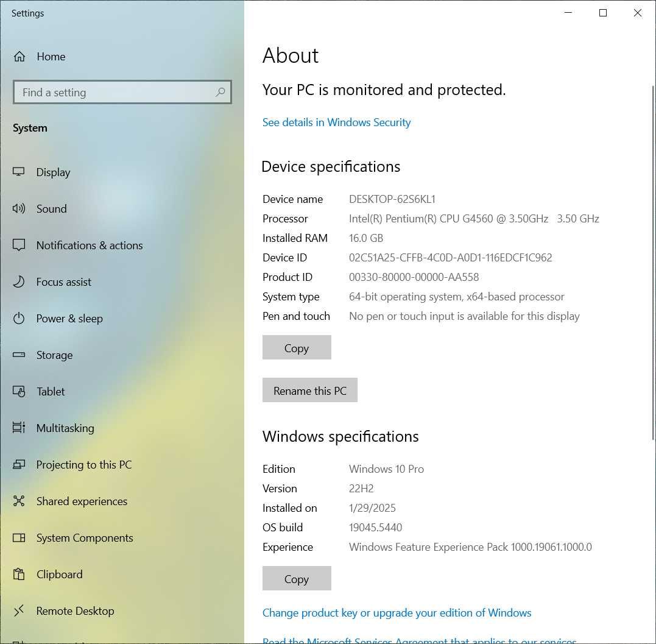Click the Focus assist moon icon
The width and height of the screenshot is (656, 644).
pos(19,281)
